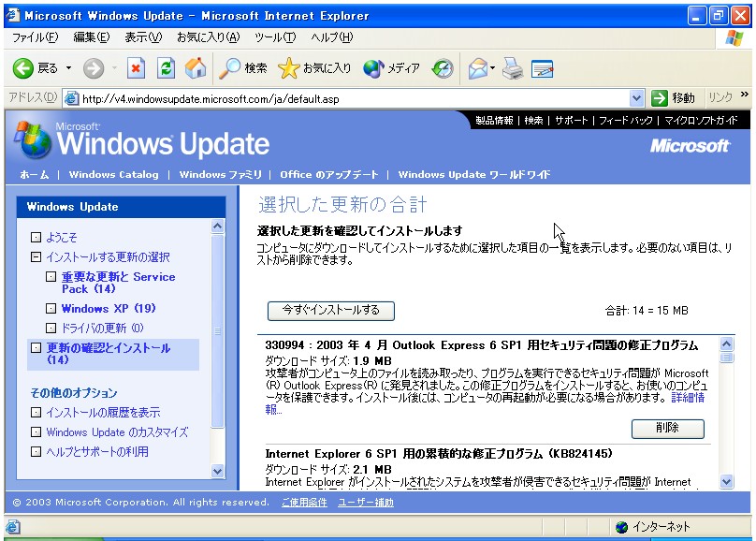Viewport: 756px width, 541px height.
Task: Print the page using the printer icon
Action: pyautogui.click(x=513, y=68)
